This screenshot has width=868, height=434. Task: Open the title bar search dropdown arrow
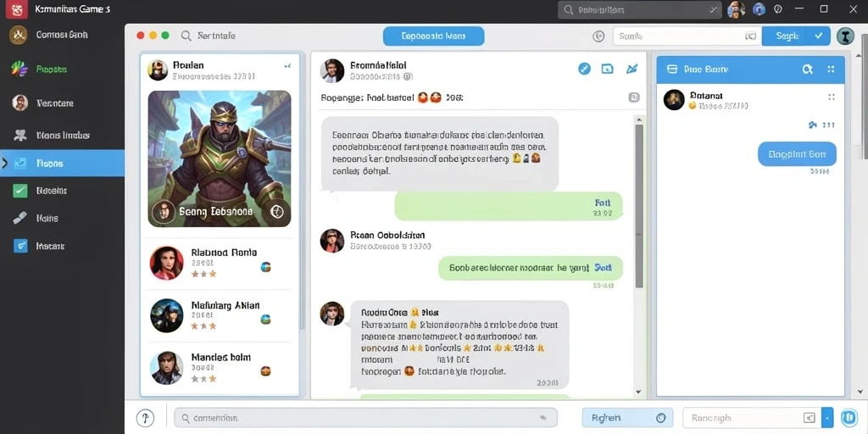[x=712, y=9]
